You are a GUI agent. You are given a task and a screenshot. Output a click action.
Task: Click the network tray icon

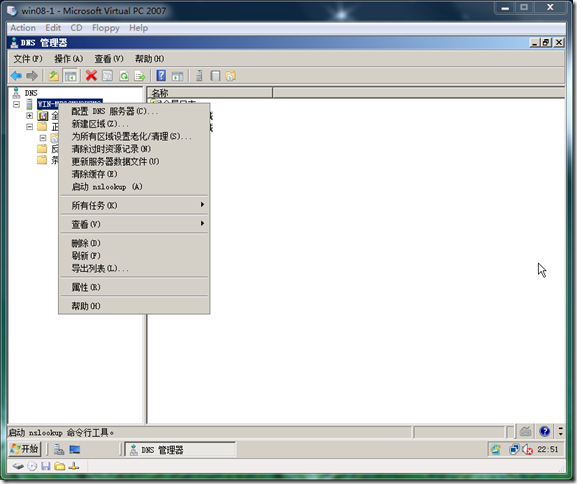514,449
